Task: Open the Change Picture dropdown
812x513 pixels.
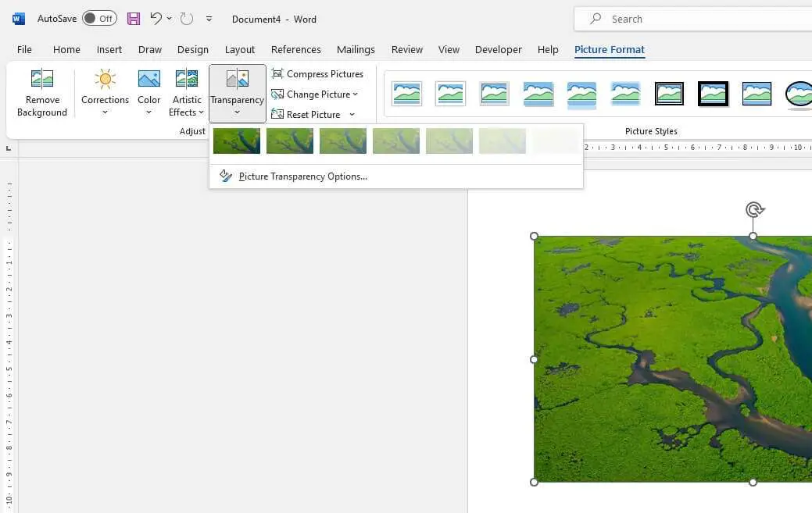Action: (355, 94)
